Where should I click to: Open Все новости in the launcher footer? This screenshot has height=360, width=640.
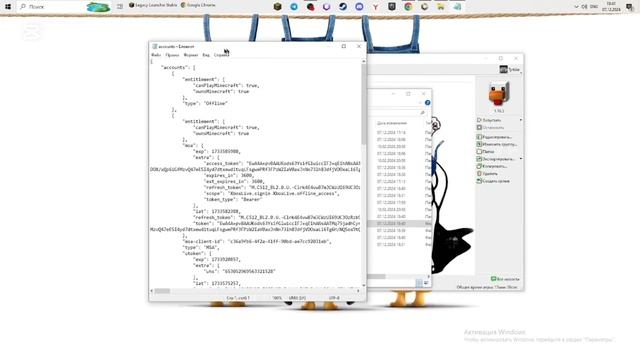(x=505, y=279)
